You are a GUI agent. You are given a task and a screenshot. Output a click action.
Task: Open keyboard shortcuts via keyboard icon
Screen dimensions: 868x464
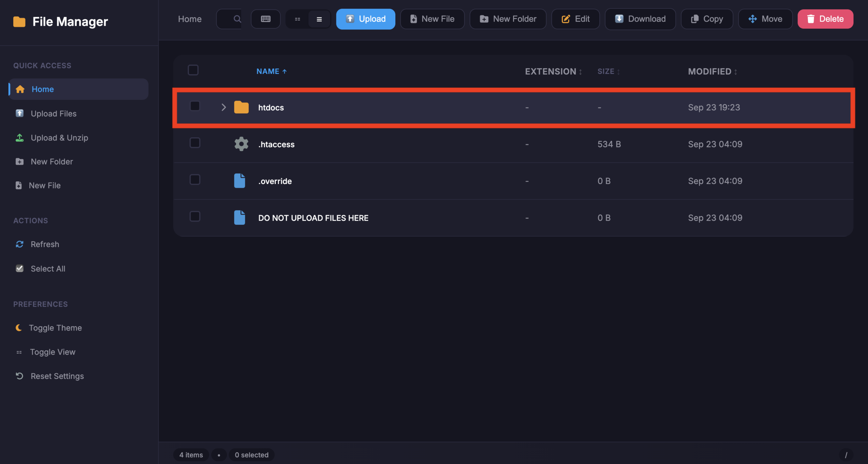pos(265,19)
